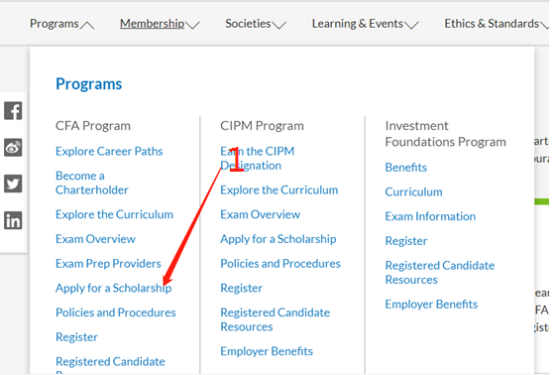Open Ethics & Standards menu
554x375 pixels.
tap(496, 24)
